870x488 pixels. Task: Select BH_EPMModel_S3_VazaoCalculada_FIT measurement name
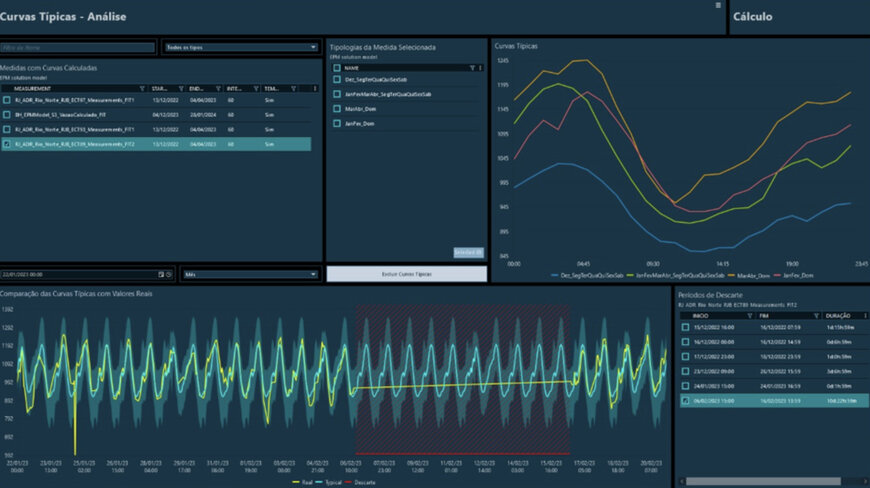click(60, 115)
